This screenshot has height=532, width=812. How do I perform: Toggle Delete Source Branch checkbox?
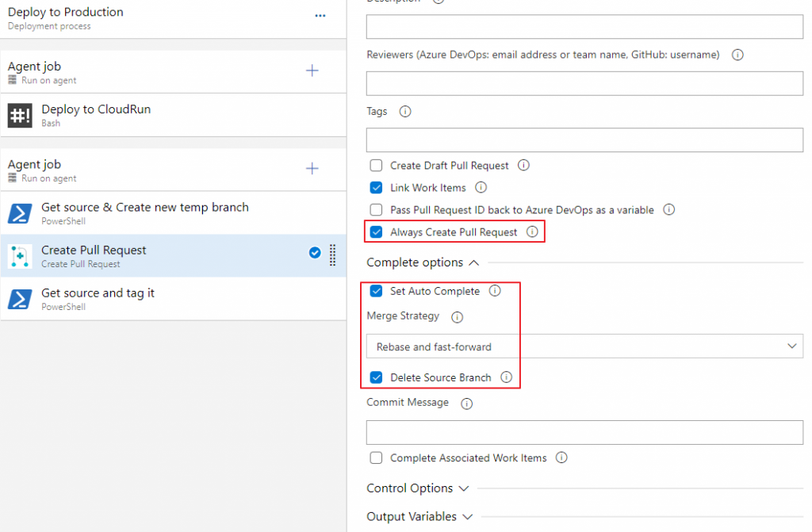point(376,377)
